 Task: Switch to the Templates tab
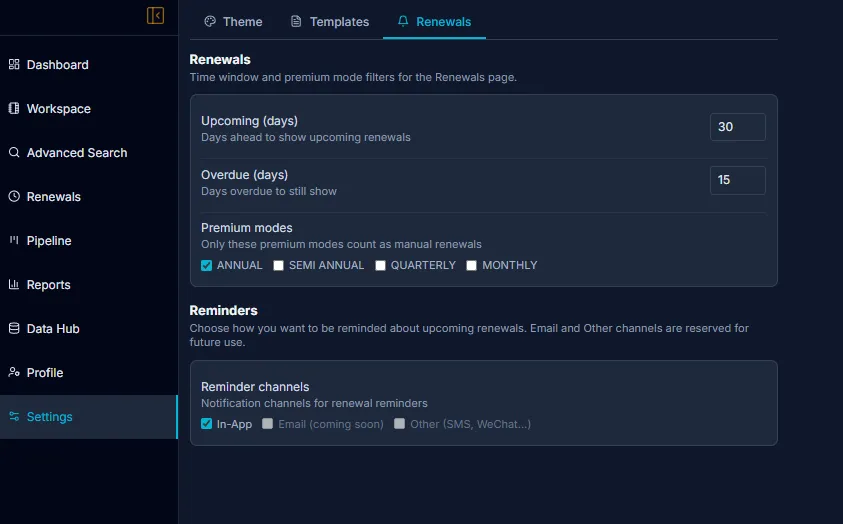[x=330, y=21]
